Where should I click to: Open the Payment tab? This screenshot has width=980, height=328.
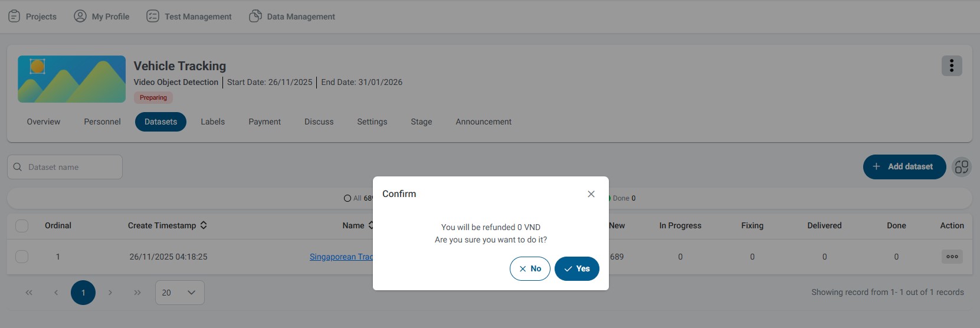point(264,122)
